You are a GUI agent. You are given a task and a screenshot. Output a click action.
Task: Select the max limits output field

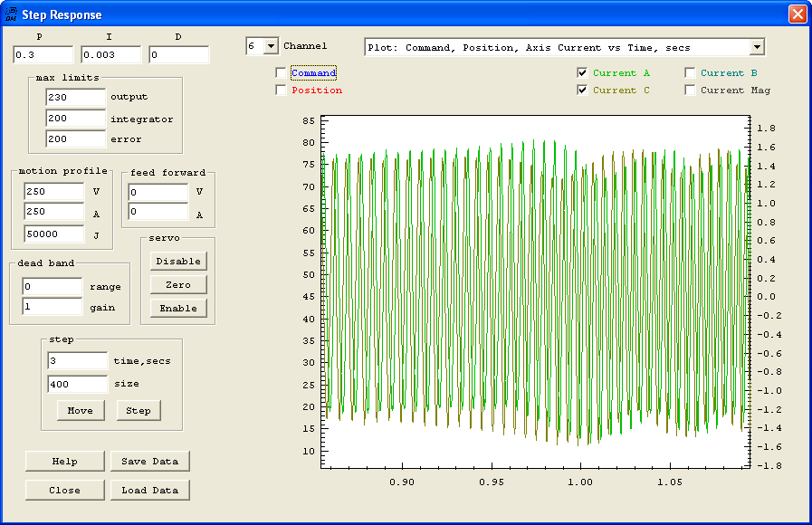click(x=76, y=98)
